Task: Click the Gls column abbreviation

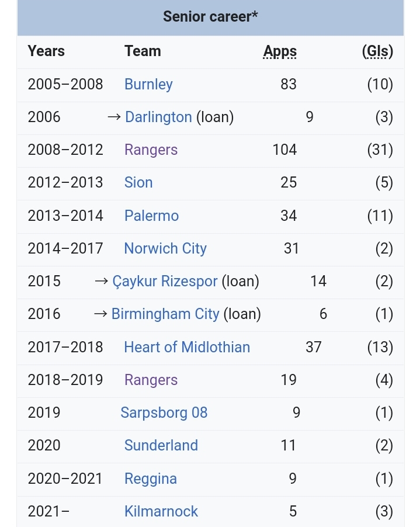Action: 377,51
